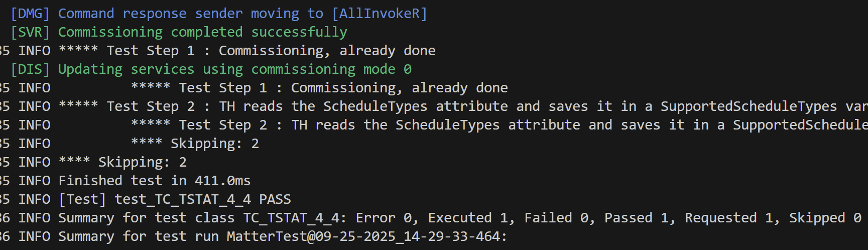Click the indented 'Skipping: 2' line
This screenshot has width=868, height=250.
pyautogui.click(x=214, y=144)
